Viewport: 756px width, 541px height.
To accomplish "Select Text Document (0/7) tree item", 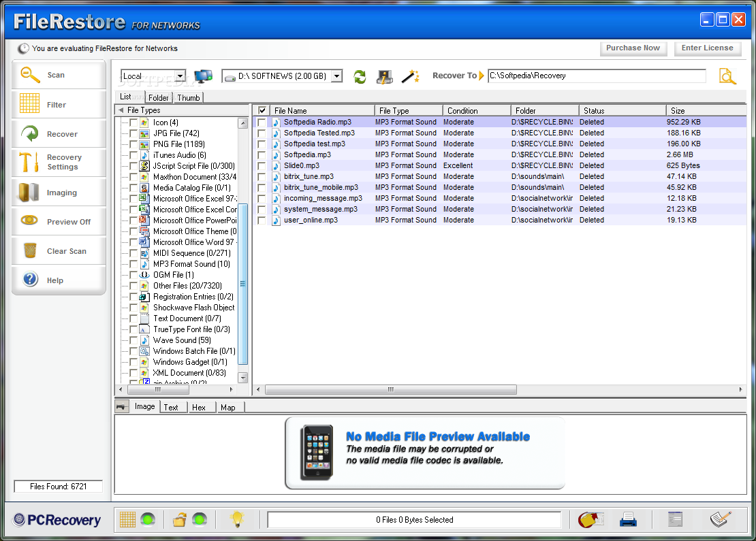I will pos(187,318).
